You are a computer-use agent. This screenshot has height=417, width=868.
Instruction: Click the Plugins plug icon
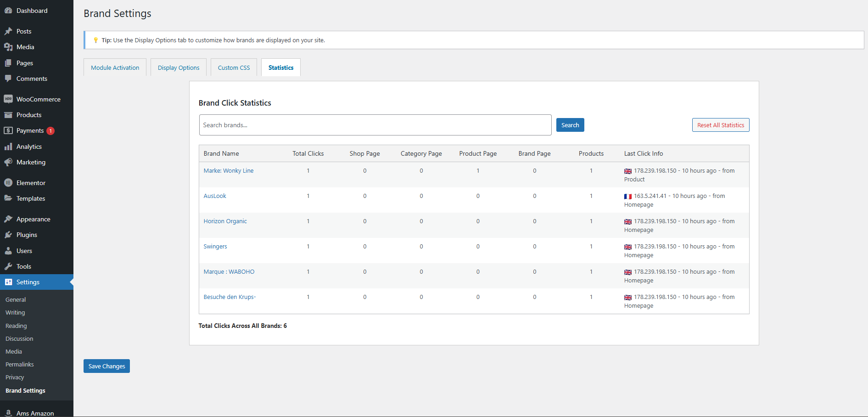click(8, 235)
